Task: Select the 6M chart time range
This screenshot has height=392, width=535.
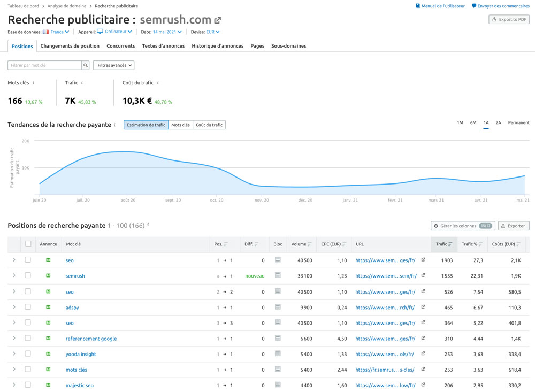Action: [x=473, y=123]
